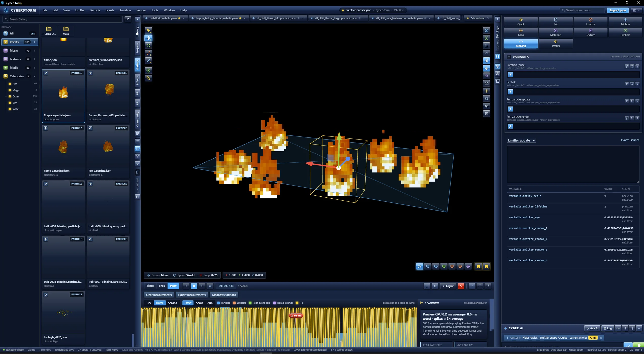Open the Emitter update dropdown

(521, 140)
